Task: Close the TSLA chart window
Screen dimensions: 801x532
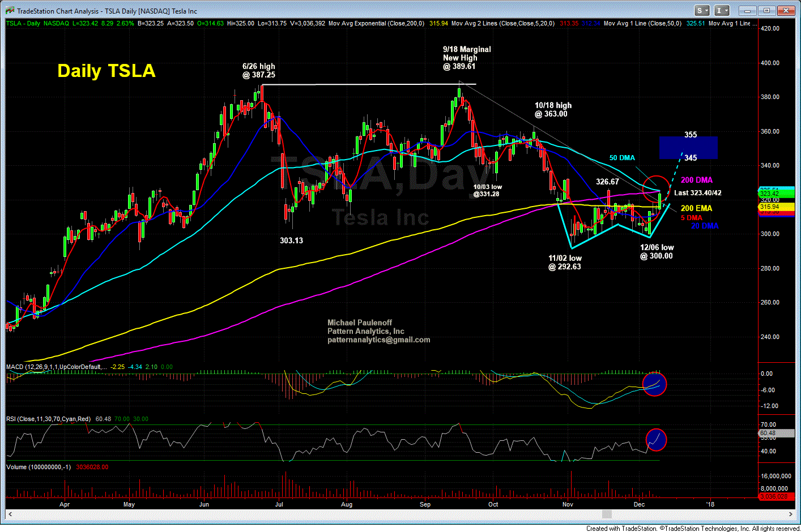Action: click(786, 11)
